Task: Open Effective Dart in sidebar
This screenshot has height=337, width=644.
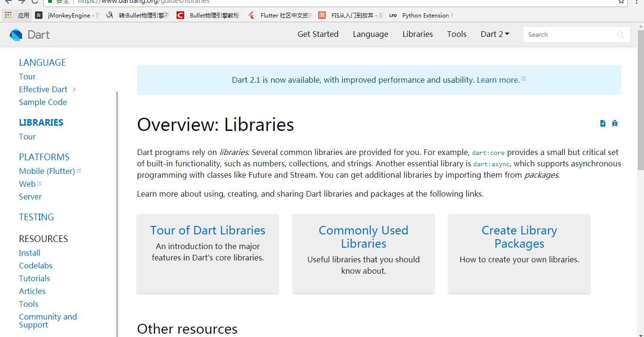Action: [x=43, y=89]
